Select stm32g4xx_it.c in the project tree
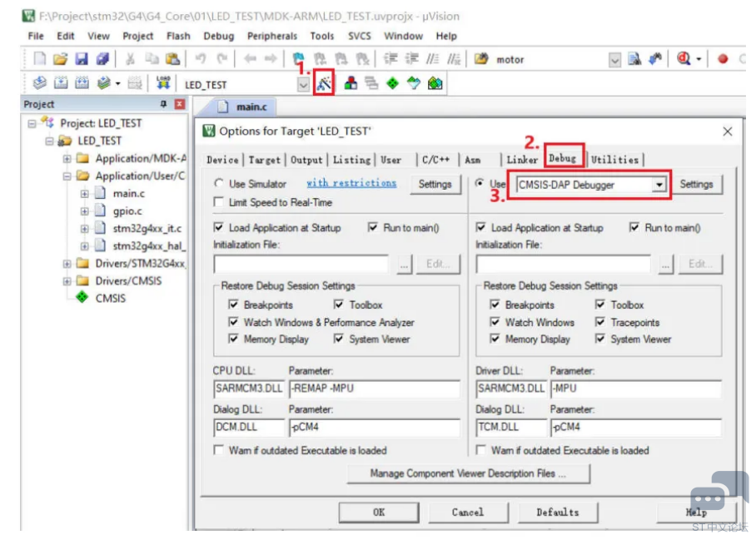The height and width of the screenshot is (540, 756). tap(147, 228)
